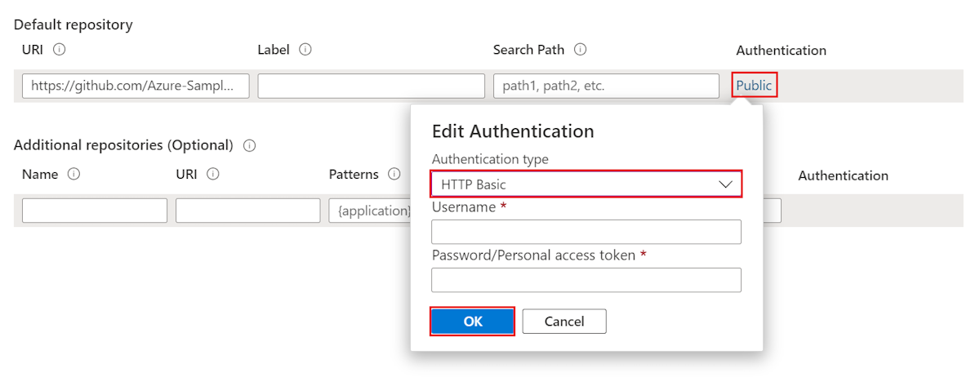980x386 pixels.
Task: Click the info icon beside Name
Action: click(x=73, y=175)
